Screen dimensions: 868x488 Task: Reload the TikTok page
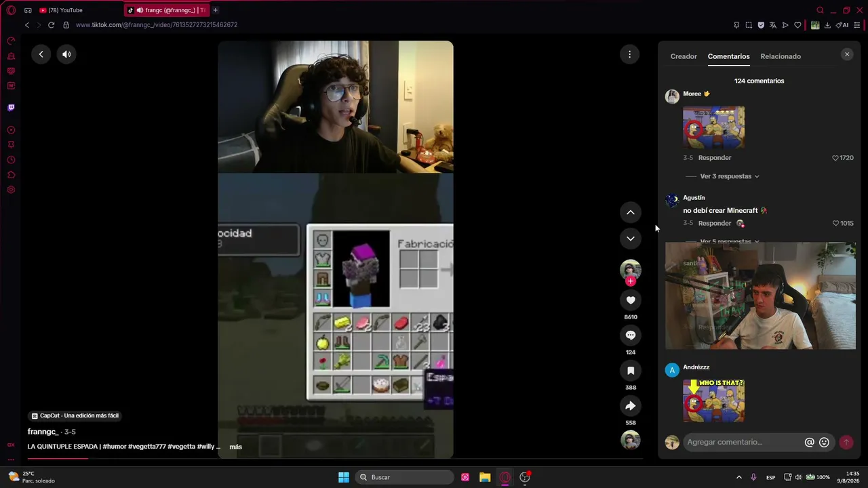pos(51,25)
